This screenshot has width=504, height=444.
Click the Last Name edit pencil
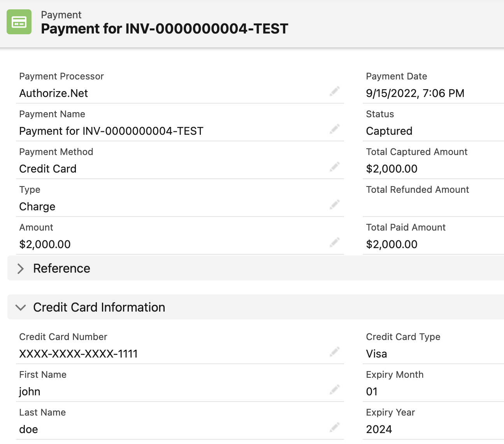point(334,427)
